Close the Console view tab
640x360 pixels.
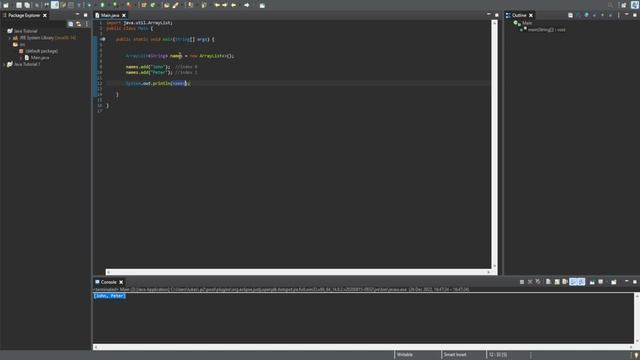[x=121, y=282]
